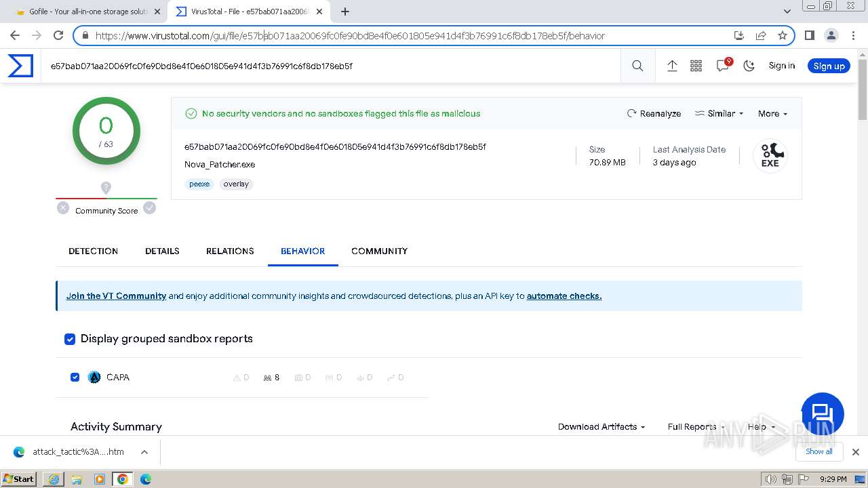Click the taskbar volume icon
The width and height of the screenshot is (868, 488).
pyautogui.click(x=770, y=479)
